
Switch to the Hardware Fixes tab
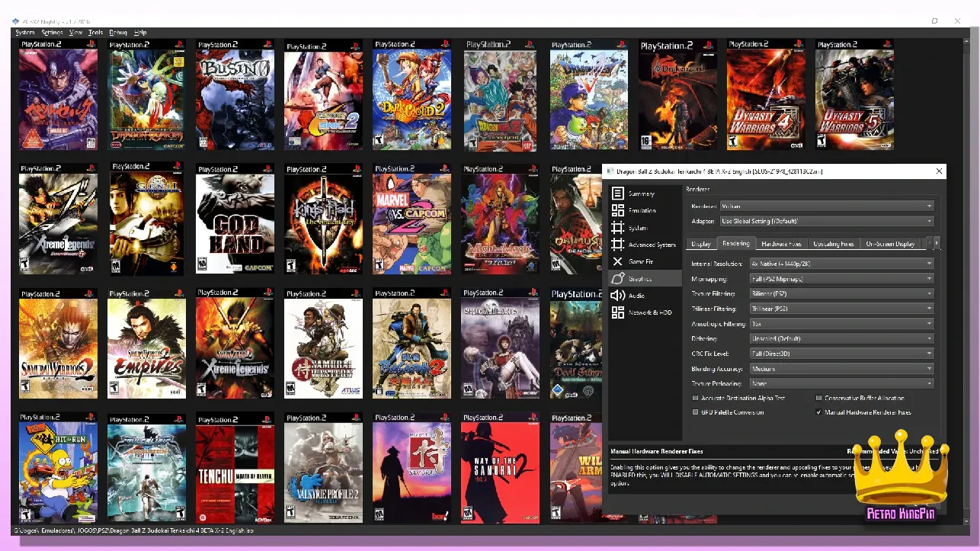point(781,244)
